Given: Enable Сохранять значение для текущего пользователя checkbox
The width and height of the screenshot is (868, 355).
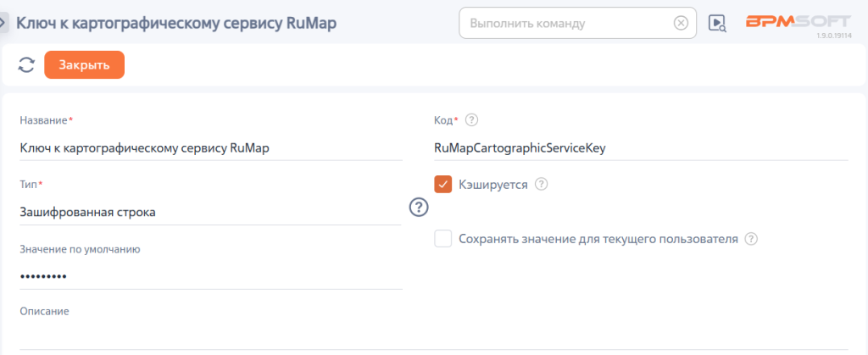Looking at the screenshot, I should [x=442, y=239].
